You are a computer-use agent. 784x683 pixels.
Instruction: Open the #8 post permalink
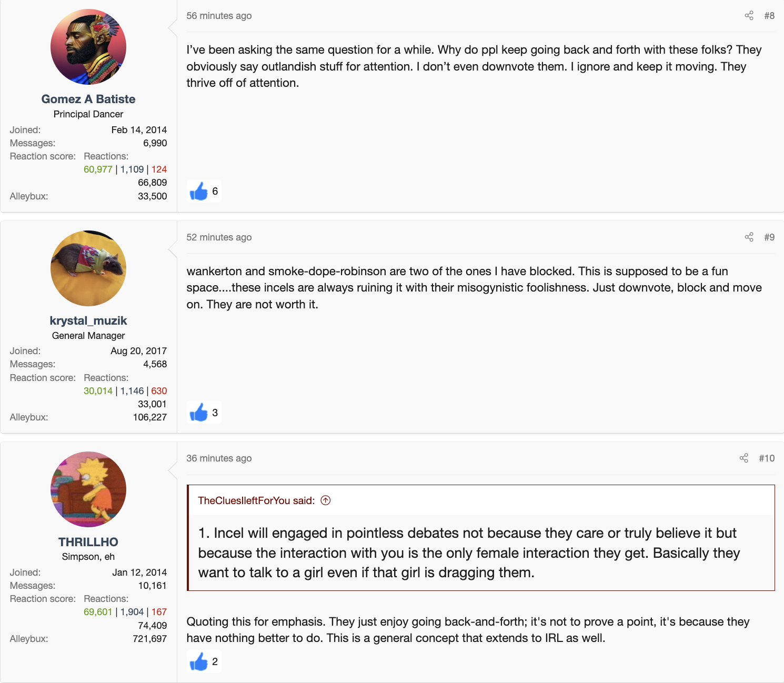pos(769,16)
